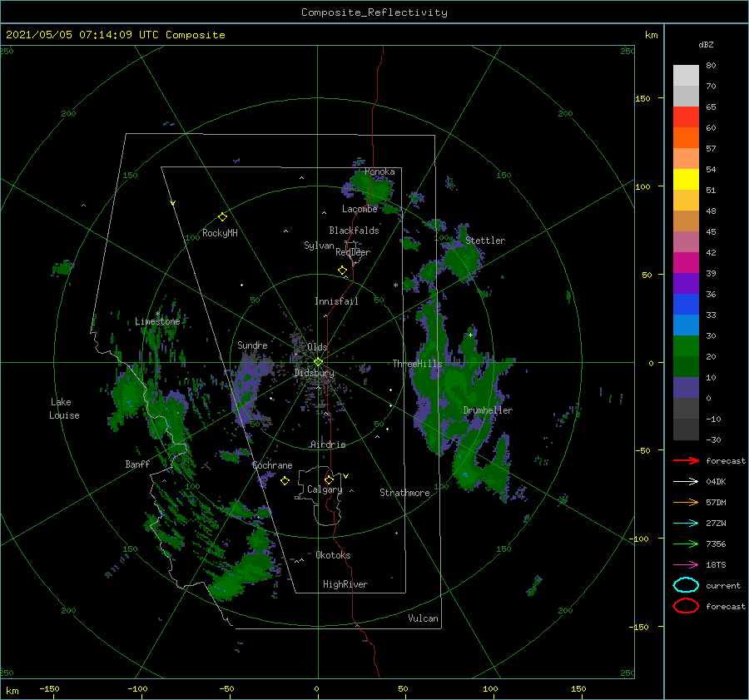
Task: Click the Stettler town label
Action: click(x=485, y=241)
